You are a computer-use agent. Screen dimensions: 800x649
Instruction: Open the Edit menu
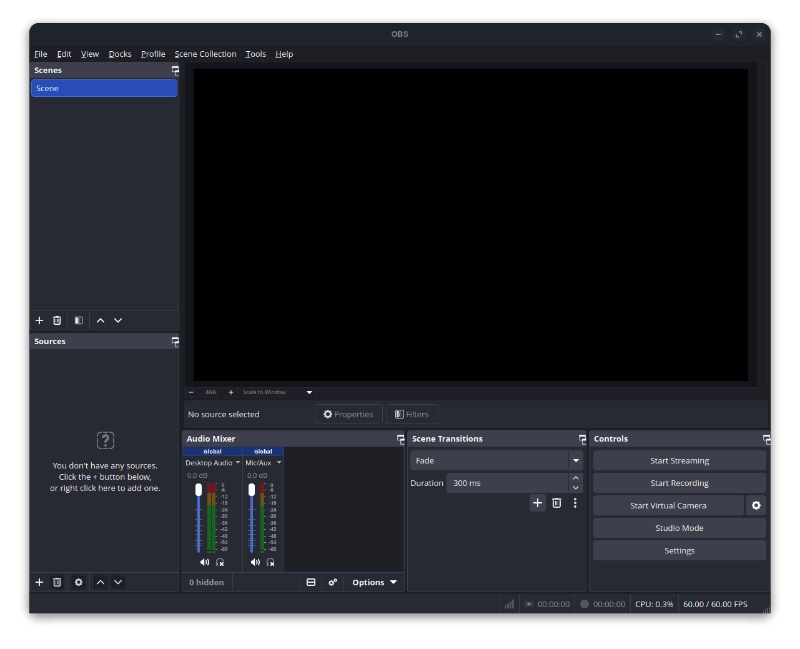[x=64, y=54]
